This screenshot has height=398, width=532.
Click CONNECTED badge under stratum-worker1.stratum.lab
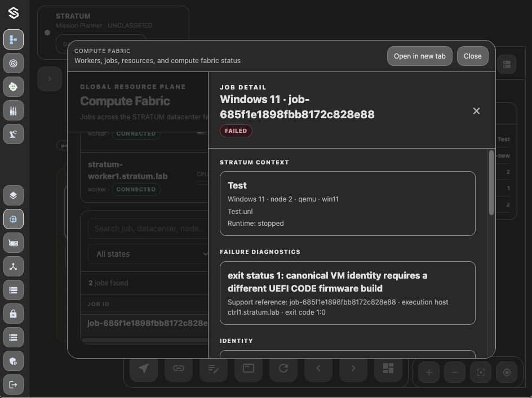[x=136, y=190]
